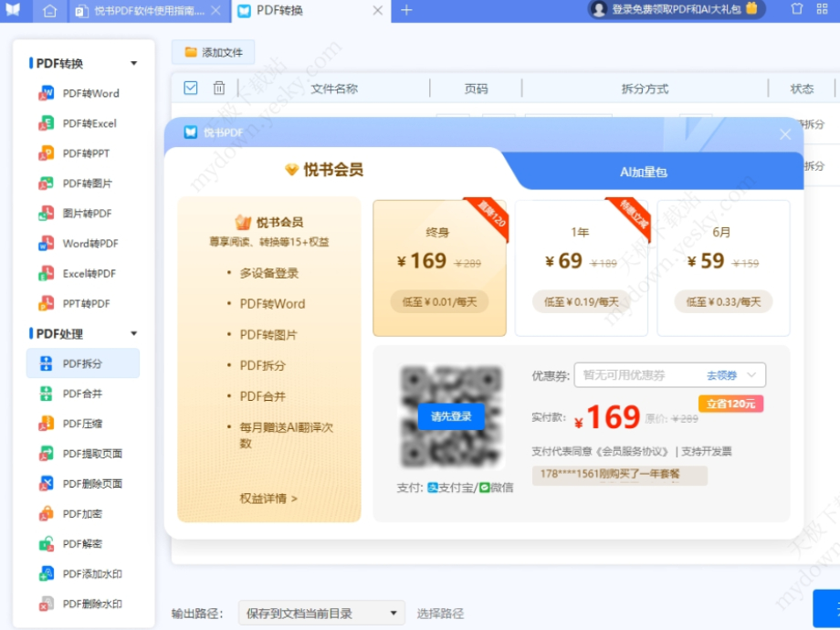Click 低至¥0.33/每天 label on 6月 card
The image size is (840, 630).
723,301
